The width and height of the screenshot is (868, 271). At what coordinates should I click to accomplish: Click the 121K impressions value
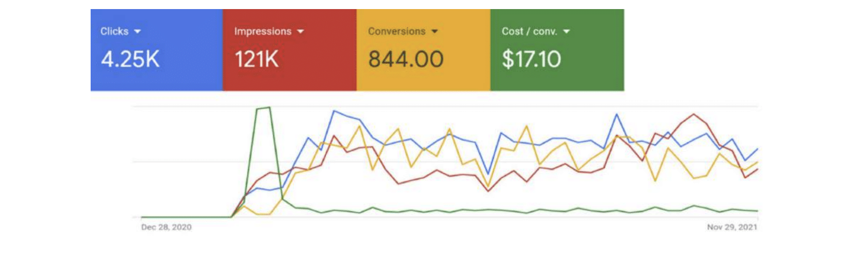256,59
